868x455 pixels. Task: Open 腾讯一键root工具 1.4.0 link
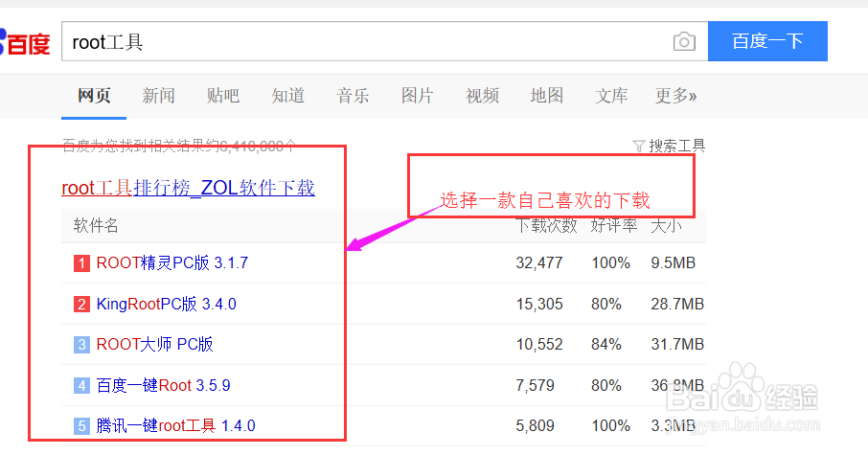(175, 425)
